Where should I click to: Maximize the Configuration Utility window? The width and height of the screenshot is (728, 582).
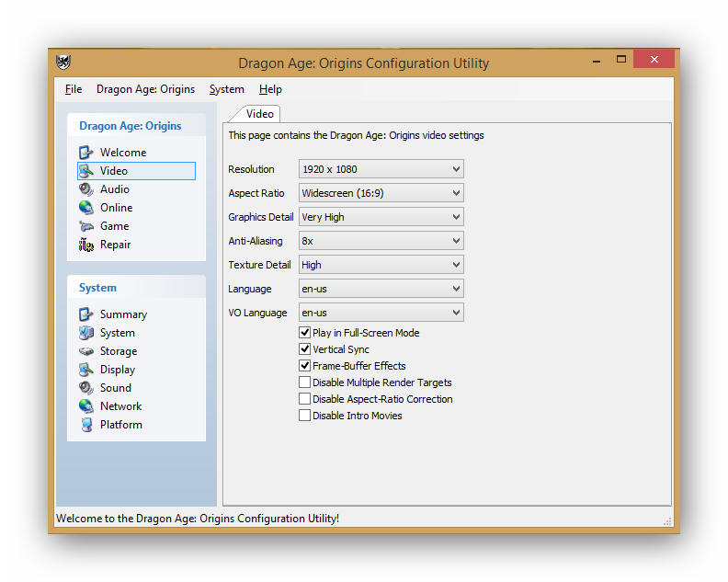(x=621, y=60)
